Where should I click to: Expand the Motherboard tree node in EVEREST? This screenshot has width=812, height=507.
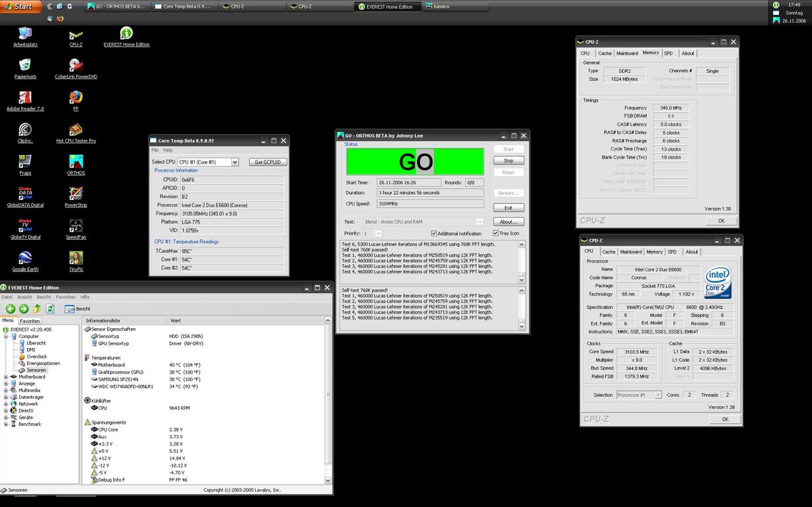(x=6, y=377)
